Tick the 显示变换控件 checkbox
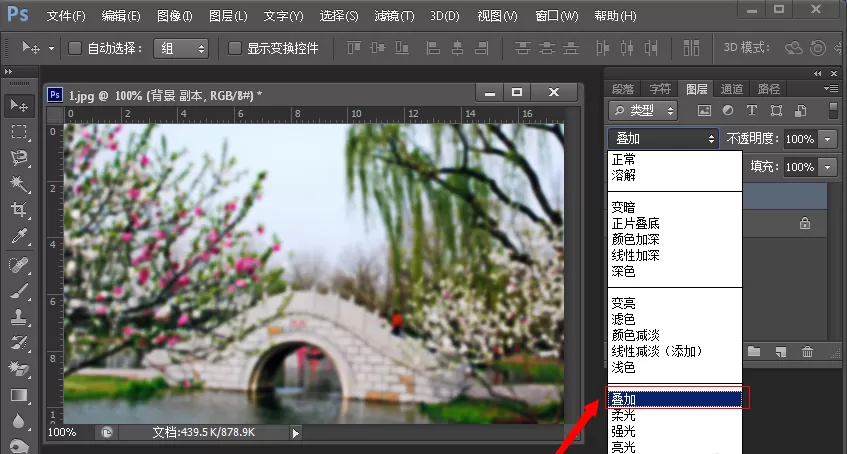Screen dimensions: 847x454 234,49
